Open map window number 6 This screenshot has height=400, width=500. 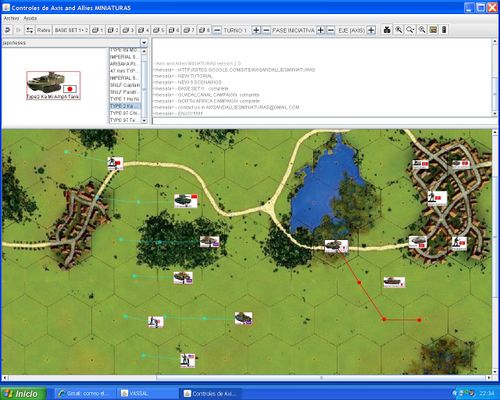(x=174, y=30)
